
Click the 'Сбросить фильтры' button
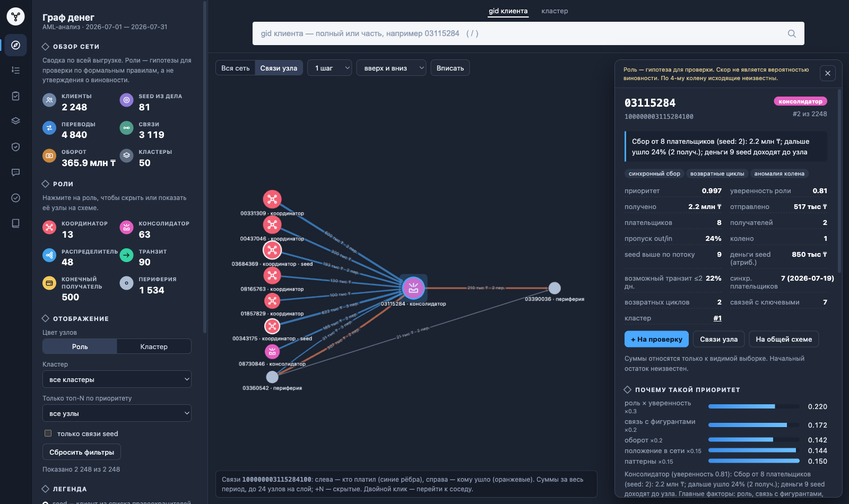[82, 452]
